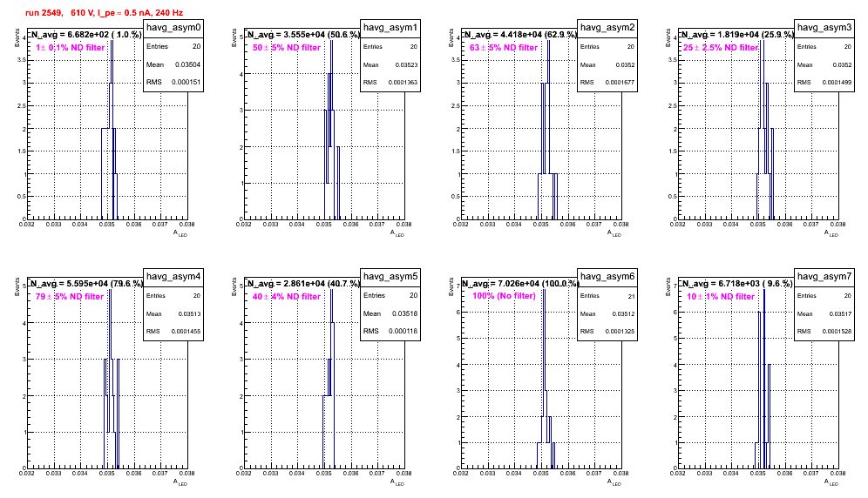Image resolution: width=868 pixels, height=498 pixels.
Task: Click the 'N_avg = 3.555e+04 (50.6 %)' plot title
Action: pyautogui.click(x=303, y=34)
